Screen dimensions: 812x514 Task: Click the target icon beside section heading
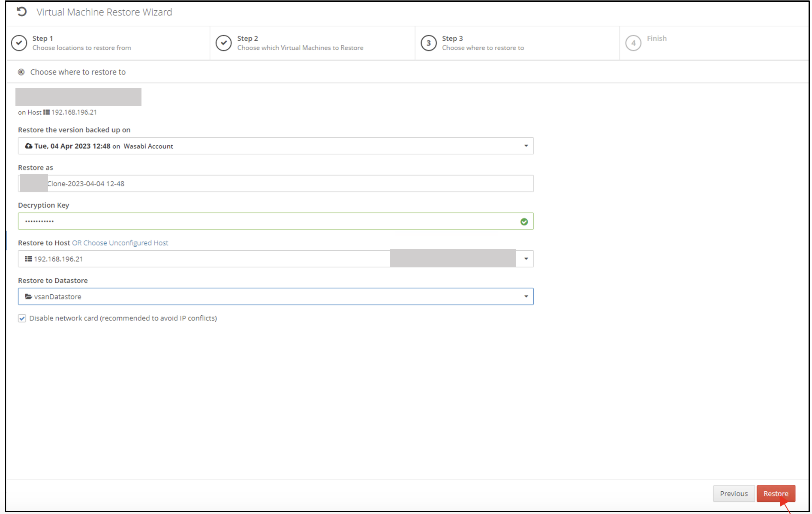pos(21,72)
